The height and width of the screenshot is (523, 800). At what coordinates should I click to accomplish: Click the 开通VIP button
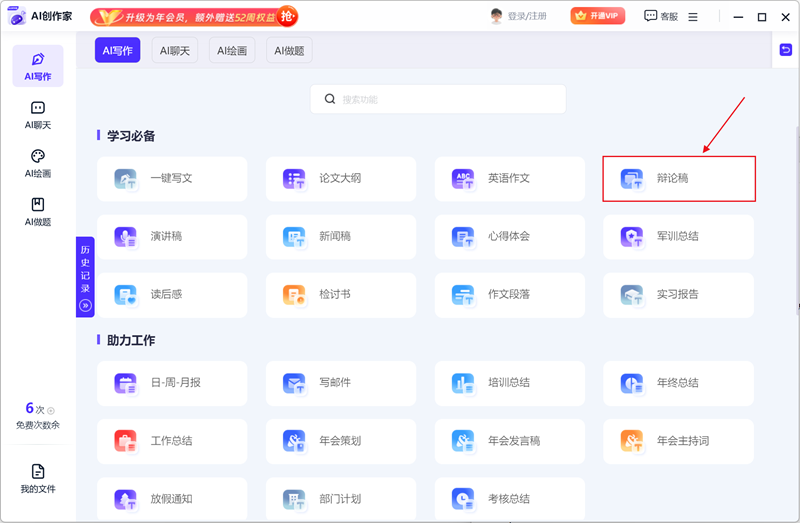point(597,16)
